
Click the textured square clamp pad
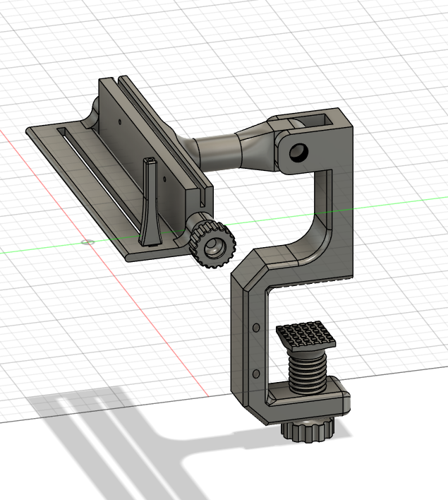(x=306, y=335)
